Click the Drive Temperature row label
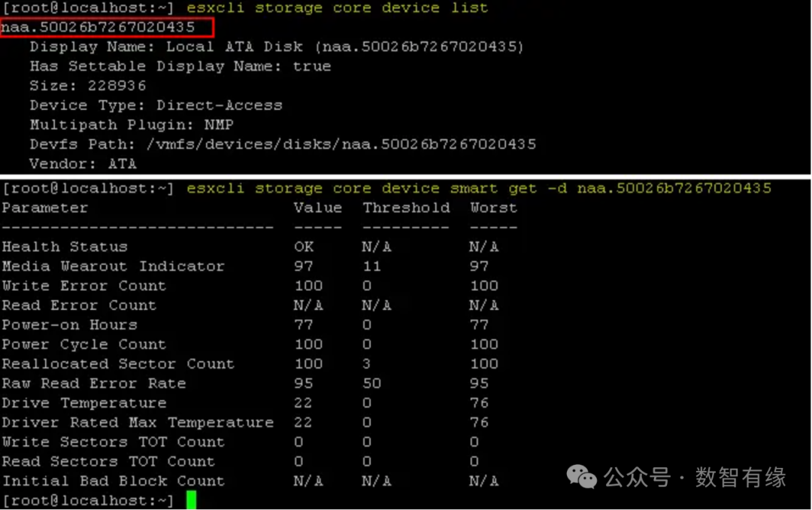 83,403
